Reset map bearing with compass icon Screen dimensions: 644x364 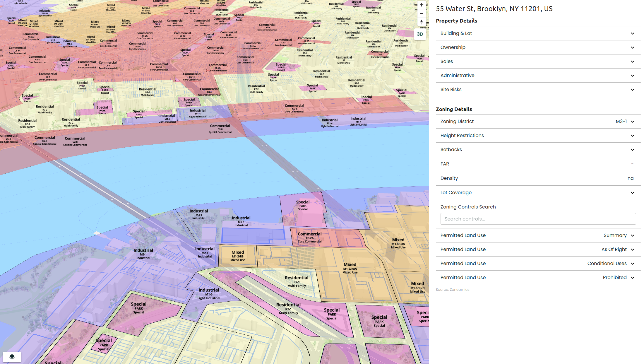coord(421,22)
